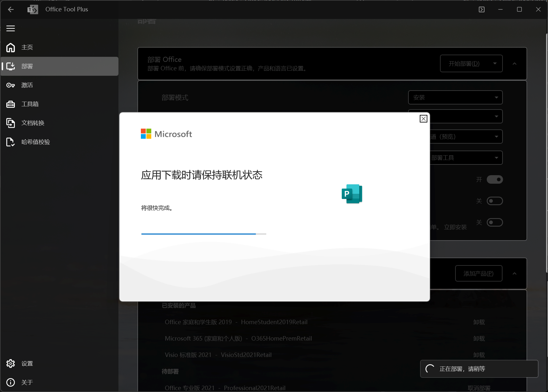This screenshot has height=392, width=548.
Task: Open the command panel icon in title bar
Action: (x=481, y=9)
